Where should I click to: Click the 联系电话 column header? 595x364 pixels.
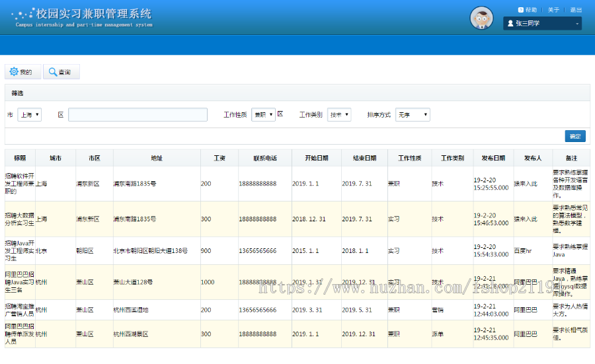265,158
